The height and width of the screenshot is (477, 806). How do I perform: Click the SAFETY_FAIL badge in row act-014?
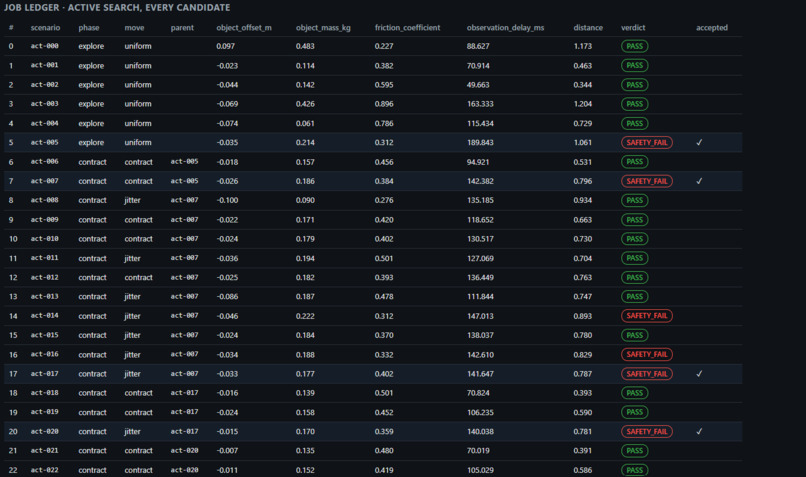coord(647,316)
